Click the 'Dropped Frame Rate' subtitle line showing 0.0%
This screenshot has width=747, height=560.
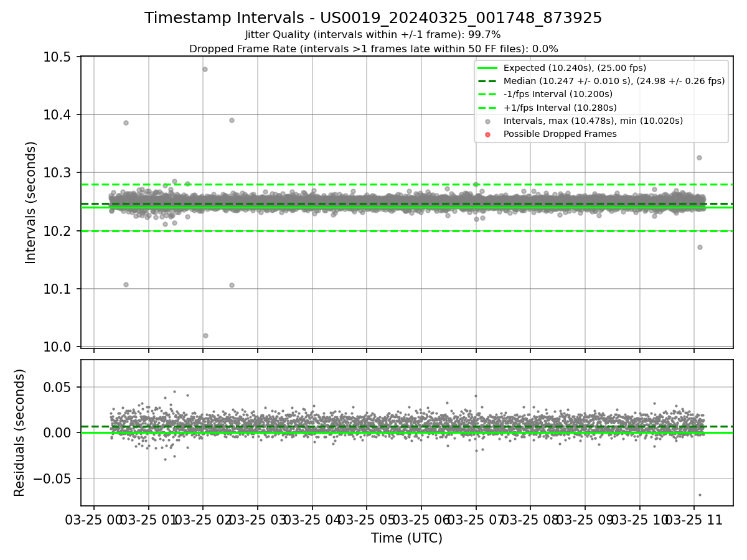[x=374, y=49]
